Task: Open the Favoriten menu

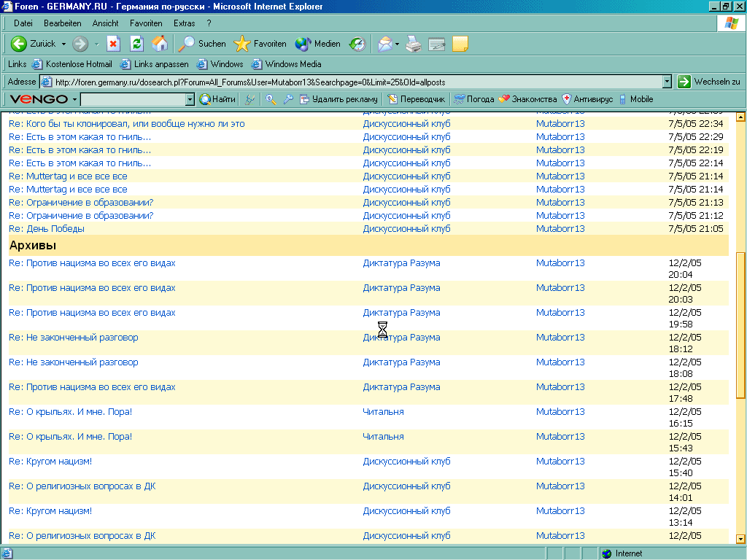Action: click(146, 23)
